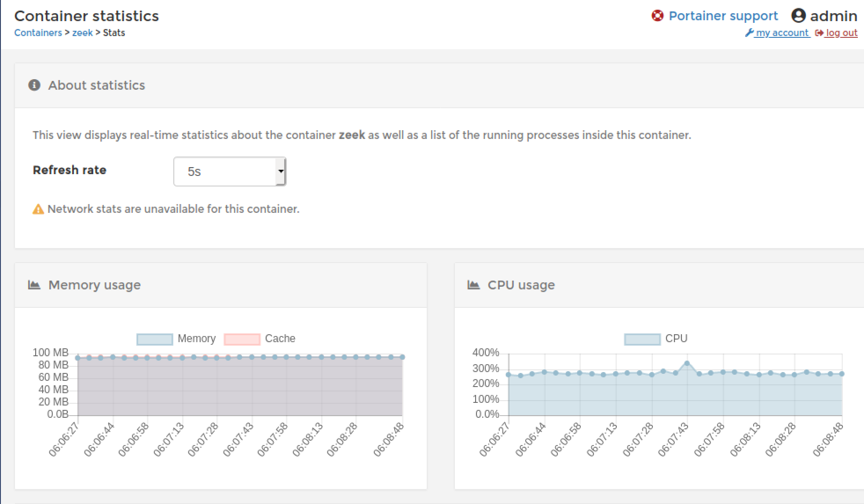Click the network stats warning triangle icon
Screen dimensions: 864x504
pos(39,208)
